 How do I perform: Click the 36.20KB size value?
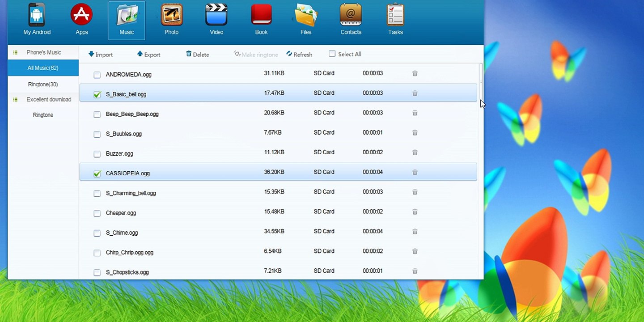point(274,172)
